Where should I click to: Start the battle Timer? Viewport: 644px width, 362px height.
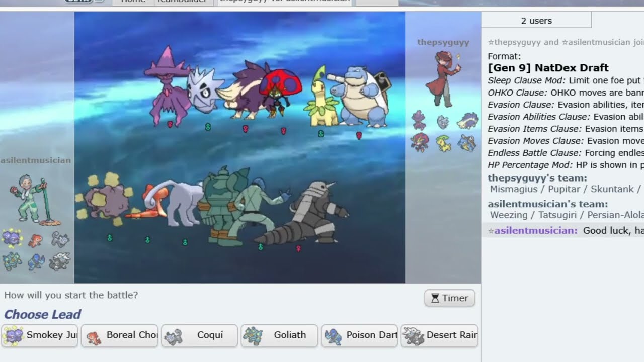pos(449,298)
